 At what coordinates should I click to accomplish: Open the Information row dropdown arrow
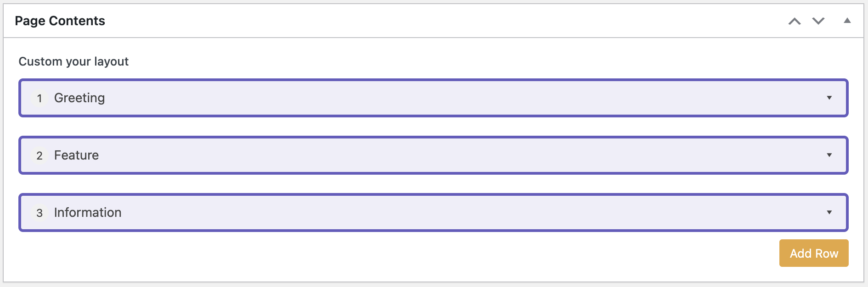tap(829, 212)
